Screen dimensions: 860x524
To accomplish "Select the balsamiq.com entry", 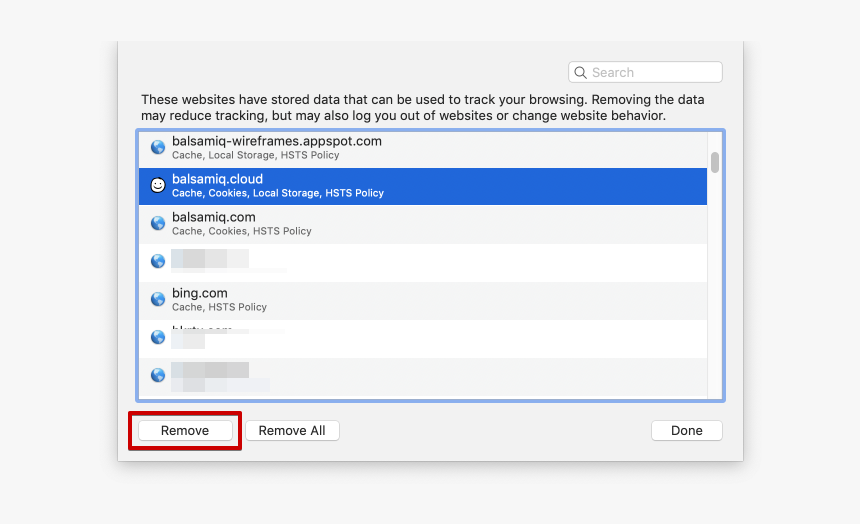I will click(423, 224).
